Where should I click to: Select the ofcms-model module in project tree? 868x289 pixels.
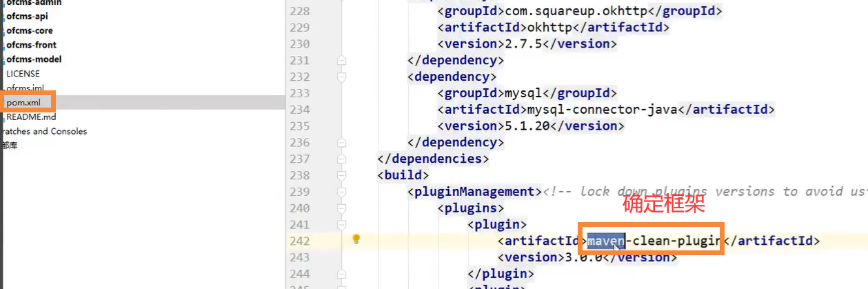point(34,59)
